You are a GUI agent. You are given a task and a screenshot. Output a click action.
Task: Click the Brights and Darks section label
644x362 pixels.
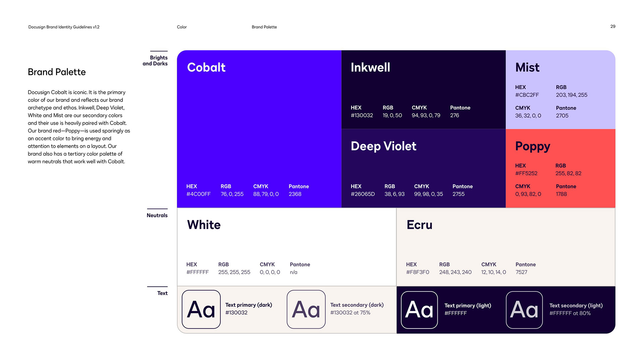(155, 61)
